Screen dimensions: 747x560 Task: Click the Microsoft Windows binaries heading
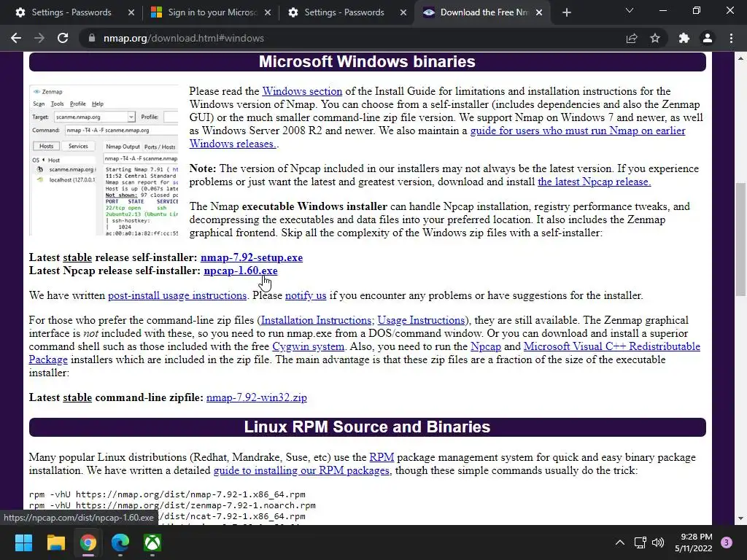click(367, 61)
